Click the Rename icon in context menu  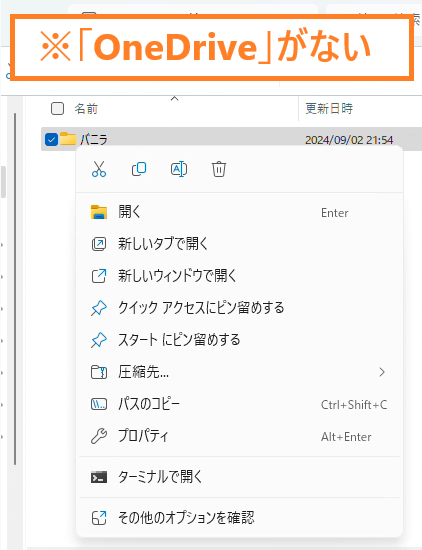coord(179,169)
